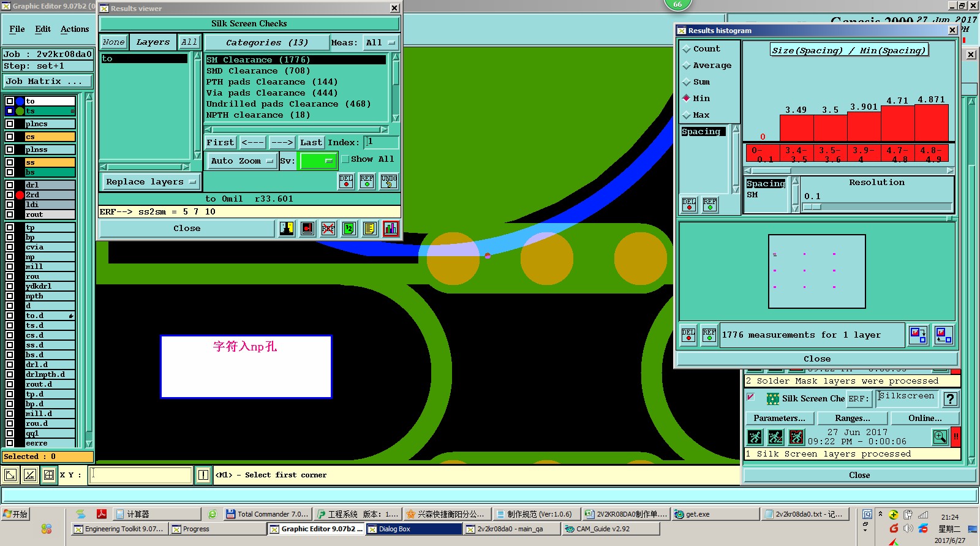Open the Edit menu
This screenshot has width=980, height=546.
point(43,29)
